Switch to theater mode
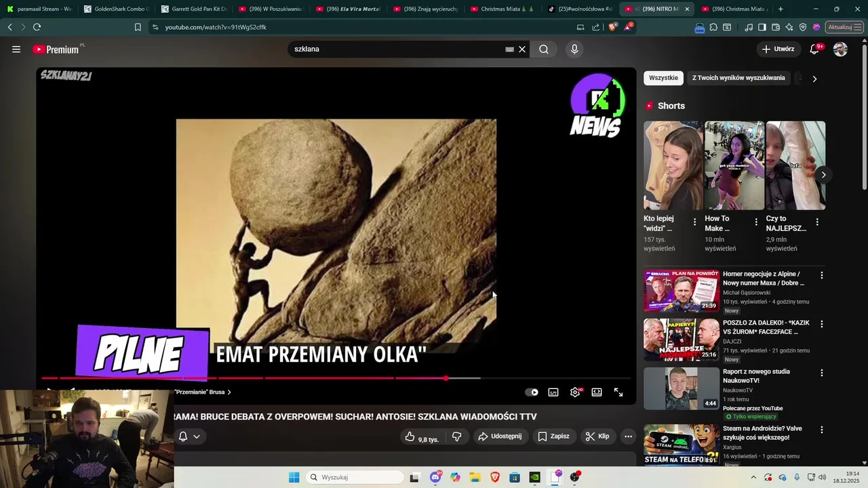Screen dimensions: 868x488 pyautogui.click(x=597, y=392)
